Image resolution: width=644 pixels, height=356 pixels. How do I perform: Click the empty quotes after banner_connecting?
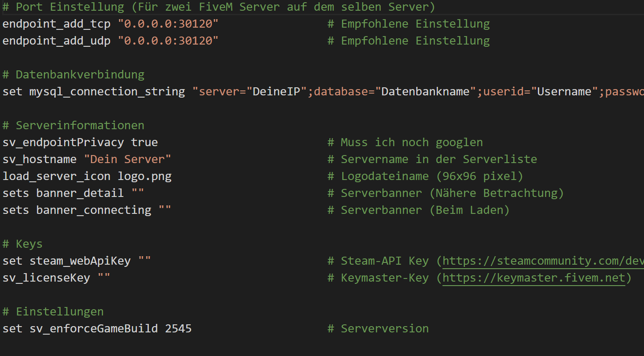coord(165,210)
